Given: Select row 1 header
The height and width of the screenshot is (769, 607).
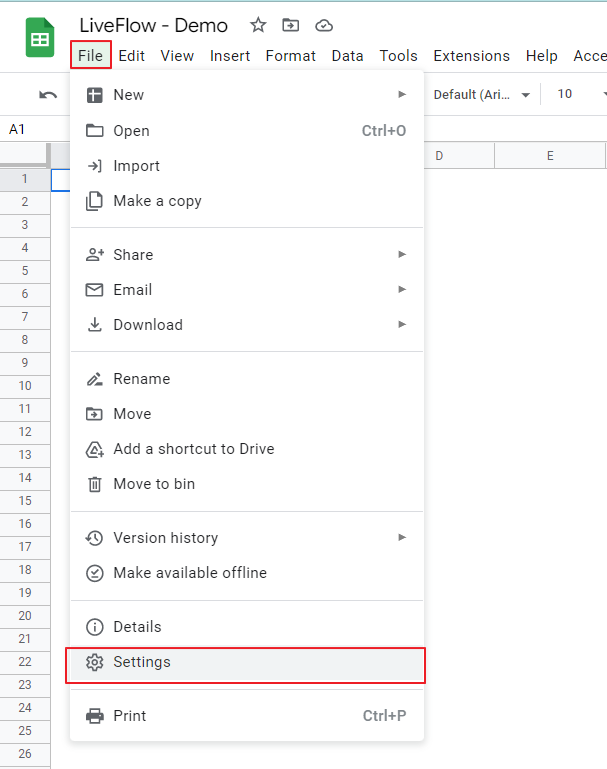Looking at the screenshot, I should (x=25, y=179).
